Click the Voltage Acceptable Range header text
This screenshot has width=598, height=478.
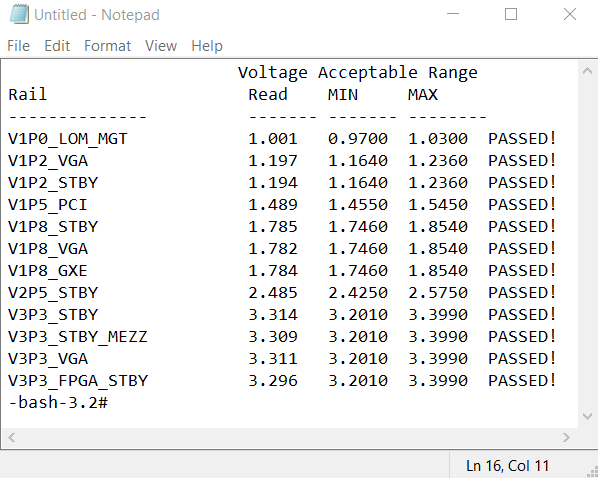click(x=358, y=72)
